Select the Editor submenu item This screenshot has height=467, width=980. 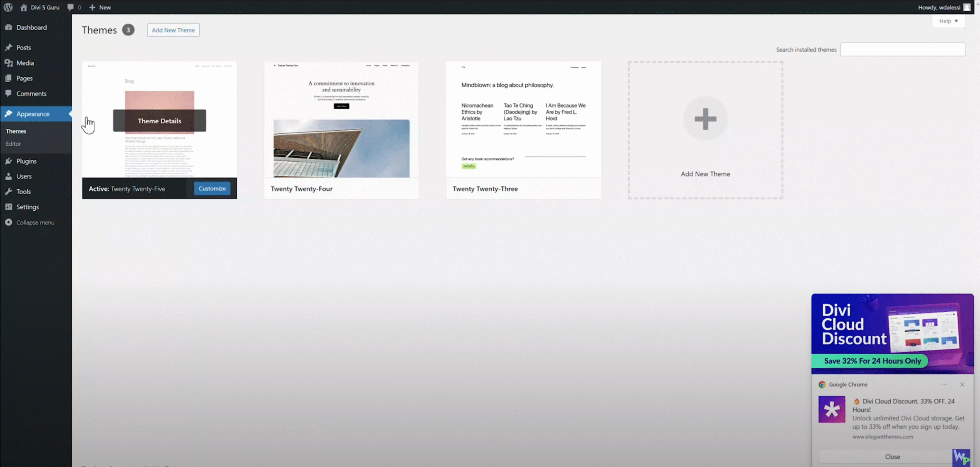pos(13,144)
